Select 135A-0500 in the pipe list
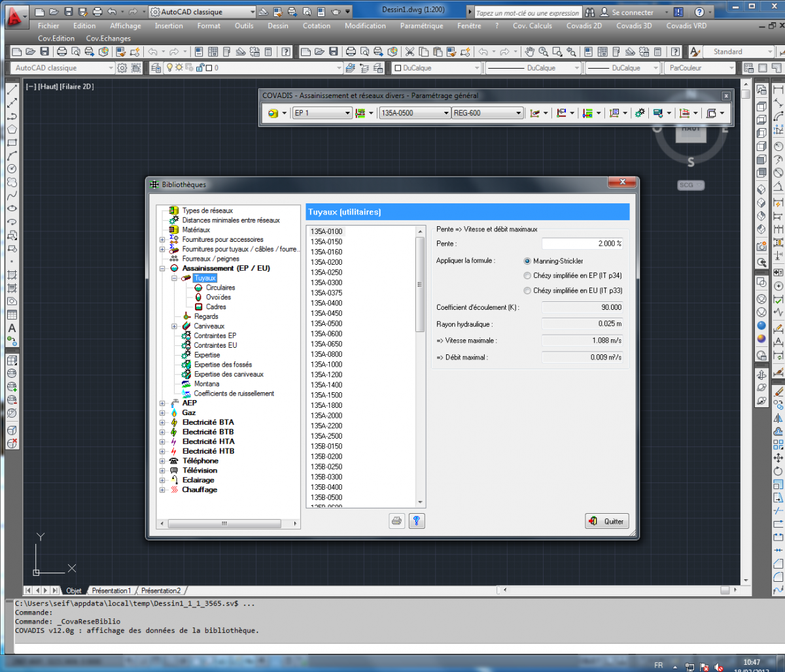 pos(326,324)
